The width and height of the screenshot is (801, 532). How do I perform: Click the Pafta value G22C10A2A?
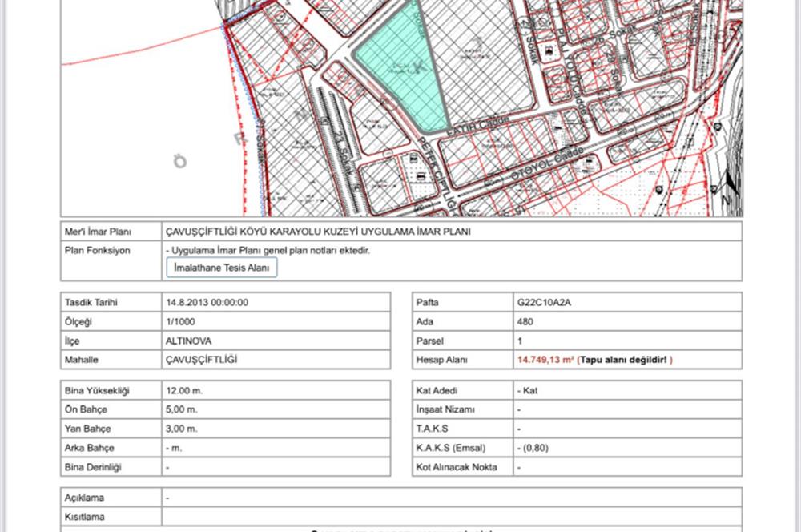click(x=544, y=303)
